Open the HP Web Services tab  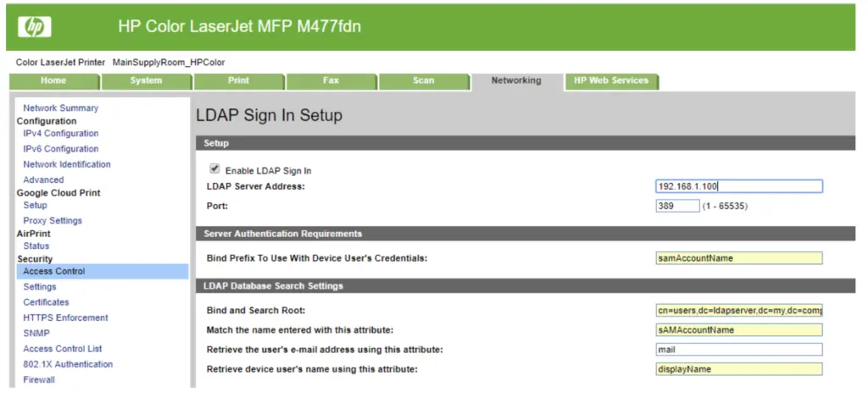click(x=611, y=81)
